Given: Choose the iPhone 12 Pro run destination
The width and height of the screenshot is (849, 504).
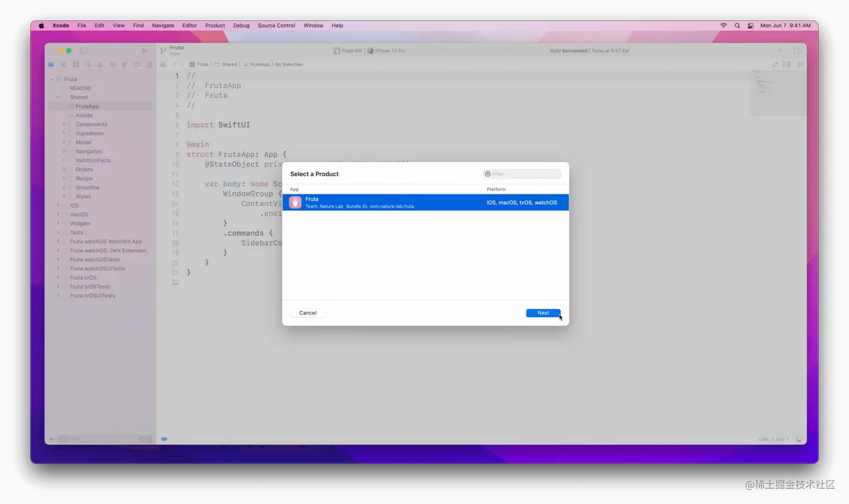Looking at the screenshot, I should point(387,51).
